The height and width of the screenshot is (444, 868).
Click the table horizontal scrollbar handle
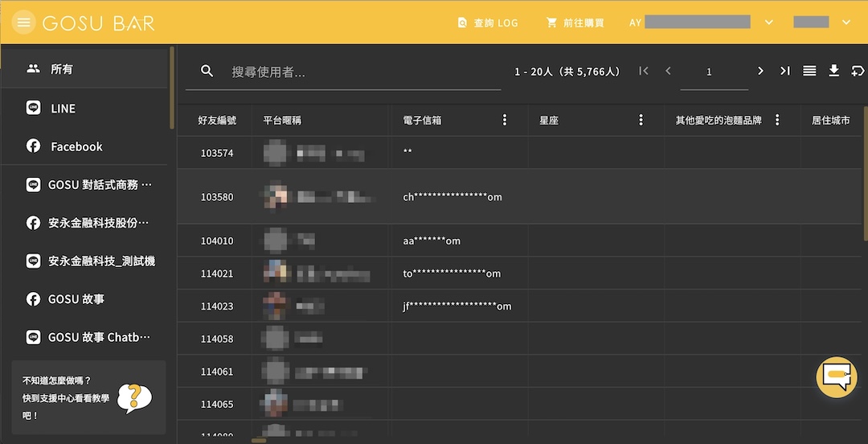[259, 441]
